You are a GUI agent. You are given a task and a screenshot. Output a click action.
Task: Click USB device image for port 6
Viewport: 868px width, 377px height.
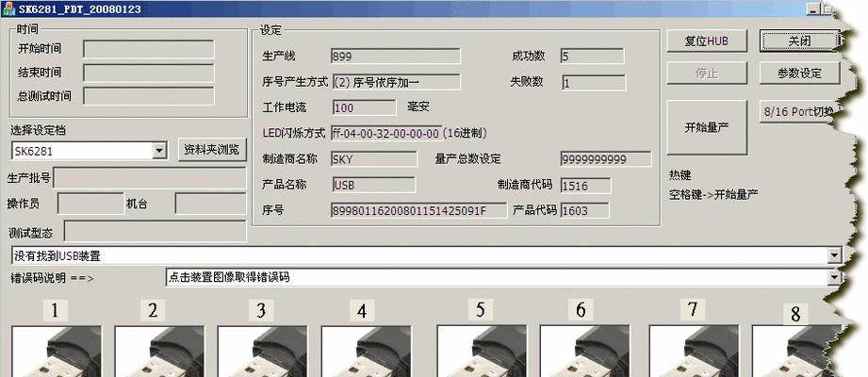pos(585,352)
